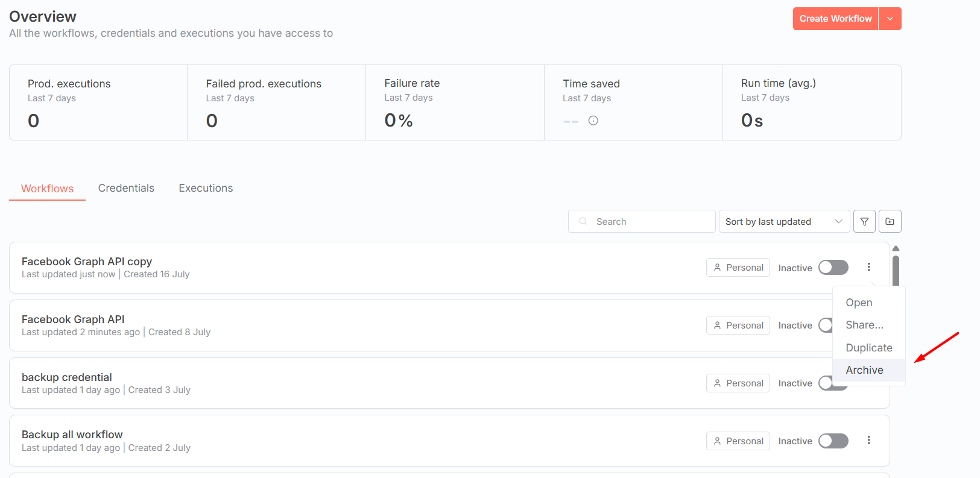Click Personal badge on Backup all workflow row

coord(738,441)
